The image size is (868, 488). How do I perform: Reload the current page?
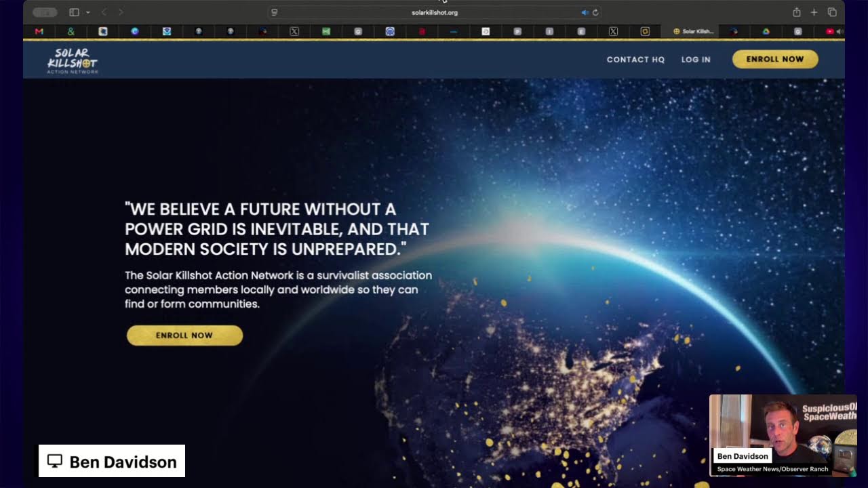[x=595, y=12]
